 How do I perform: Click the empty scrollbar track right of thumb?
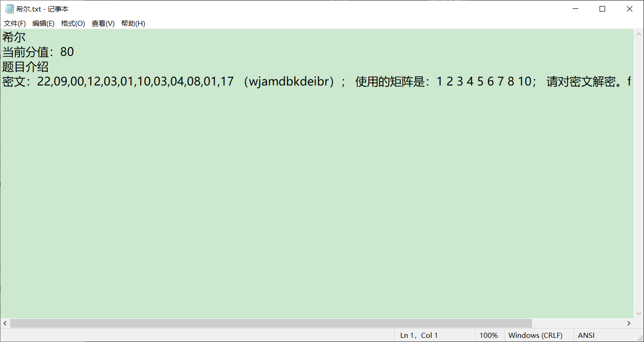point(578,323)
